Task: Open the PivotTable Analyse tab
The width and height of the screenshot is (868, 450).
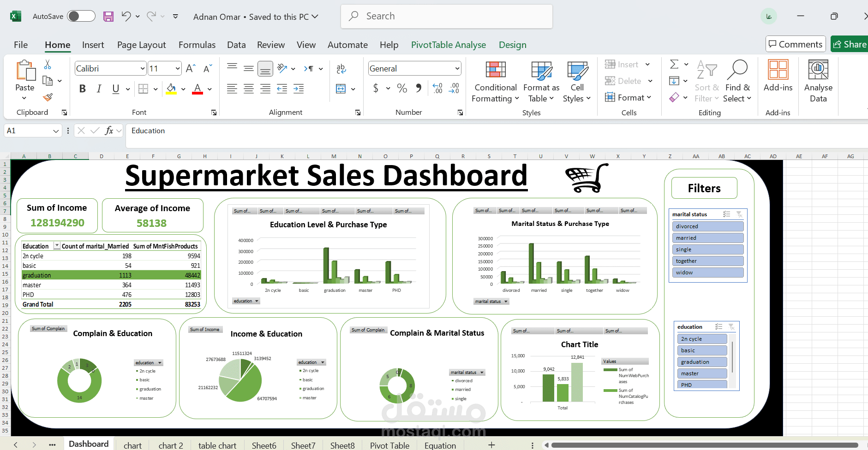Action: point(449,45)
